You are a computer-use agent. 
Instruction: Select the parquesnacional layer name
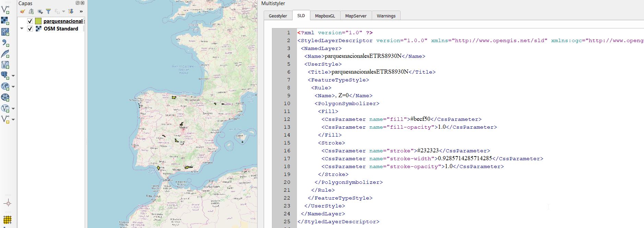(x=63, y=21)
